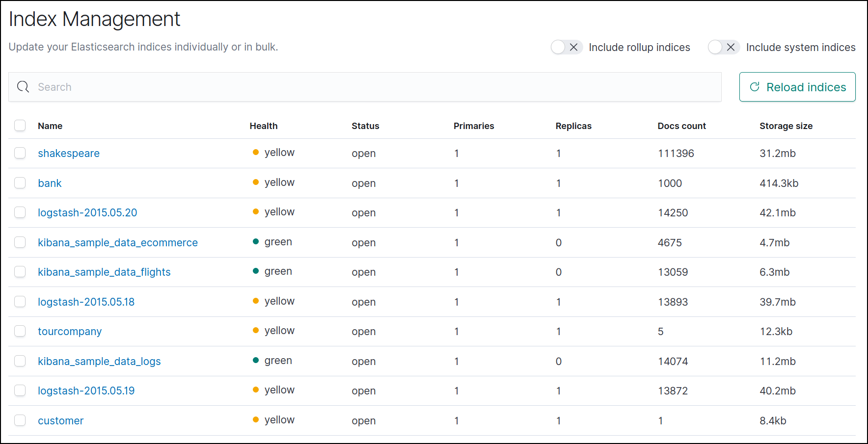Viewport: 868px width, 444px height.
Task: Click the magnifier icon in the search box
Action: 23,87
